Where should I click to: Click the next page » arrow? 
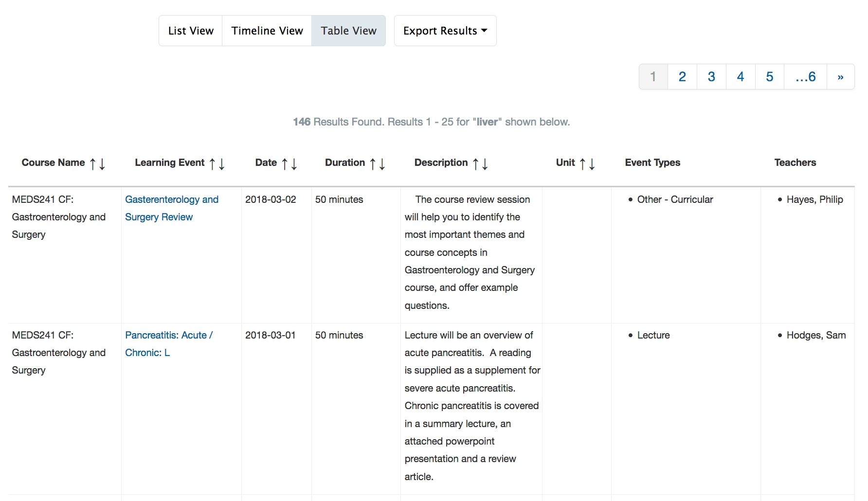840,77
